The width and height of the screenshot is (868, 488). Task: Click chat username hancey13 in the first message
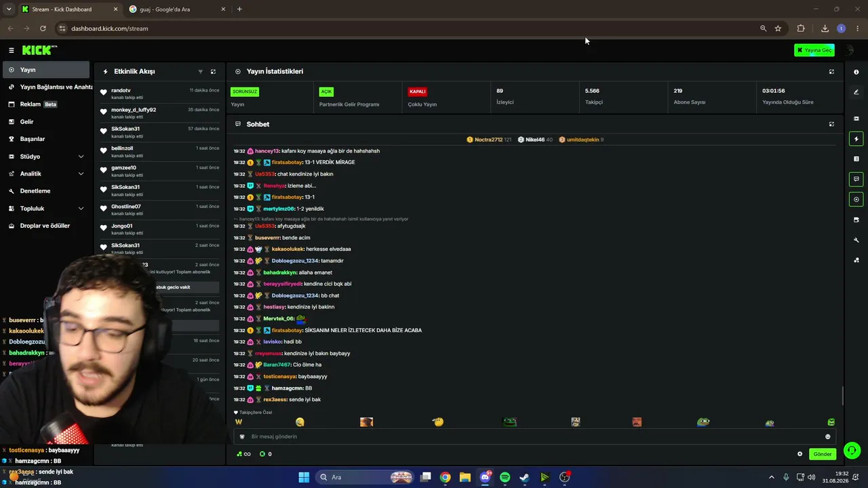click(x=267, y=151)
